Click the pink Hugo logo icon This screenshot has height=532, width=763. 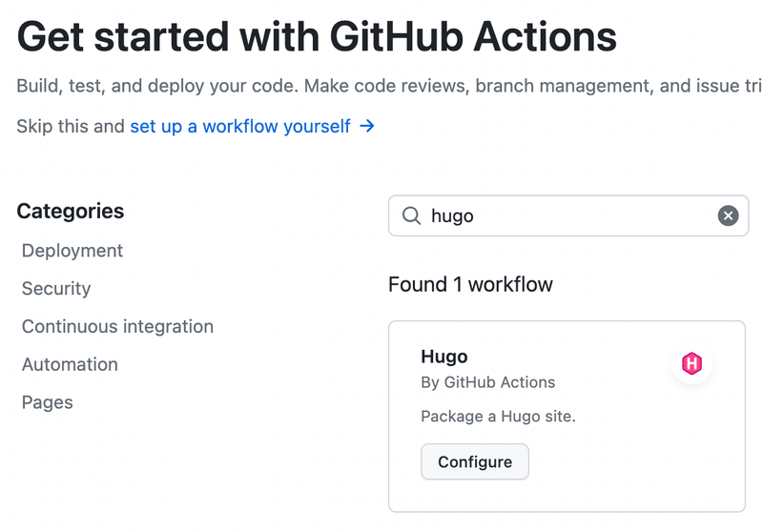click(691, 362)
